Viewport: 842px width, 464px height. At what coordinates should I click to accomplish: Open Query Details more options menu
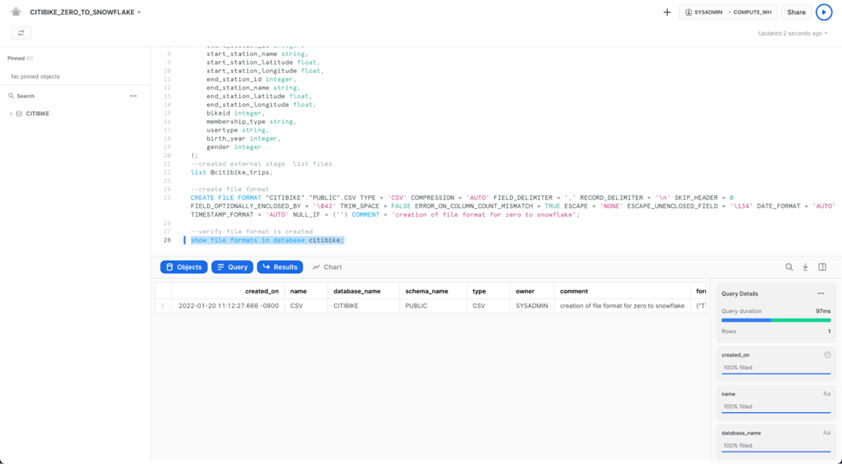pos(820,294)
